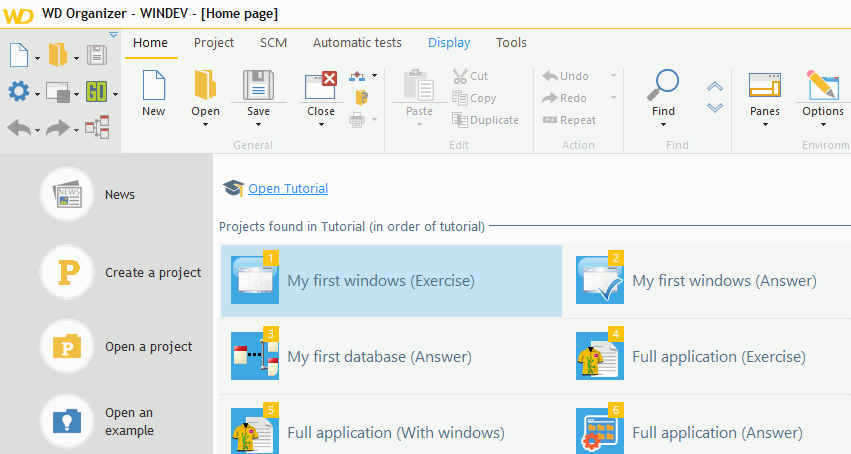Switch to the Home ribbon tab
Image resolution: width=851 pixels, height=454 pixels.
pyautogui.click(x=150, y=43)
